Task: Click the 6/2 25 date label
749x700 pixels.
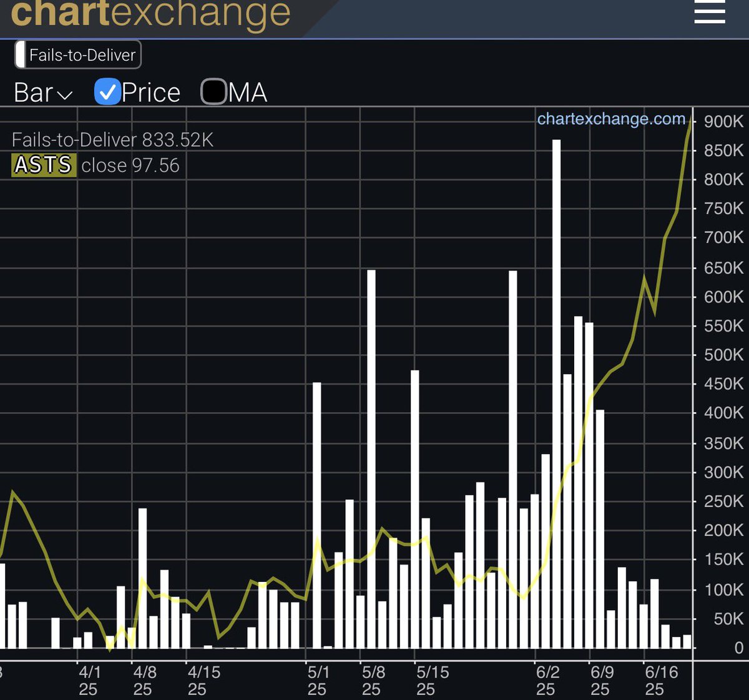Action: tap(547, 681)
